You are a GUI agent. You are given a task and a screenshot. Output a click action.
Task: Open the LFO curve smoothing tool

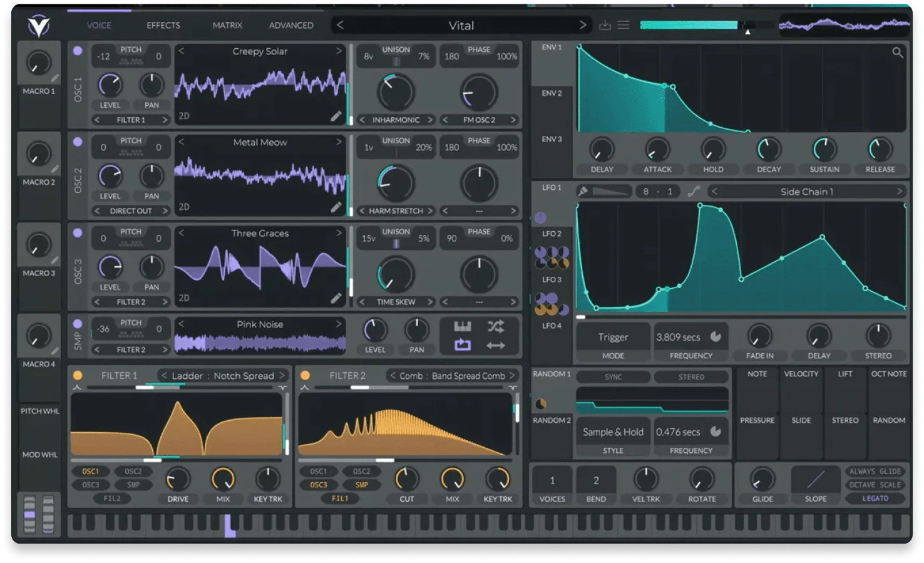click(x=694, y=191)
